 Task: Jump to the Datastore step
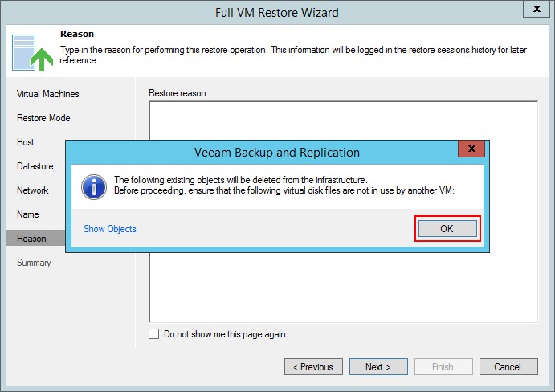[35, 166]
